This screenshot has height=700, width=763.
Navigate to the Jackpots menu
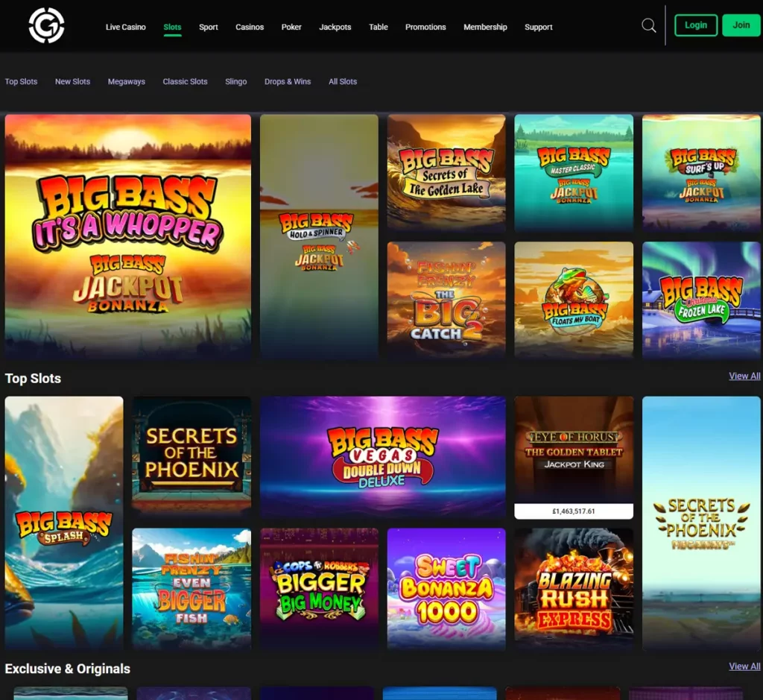(x=335, y=27)
